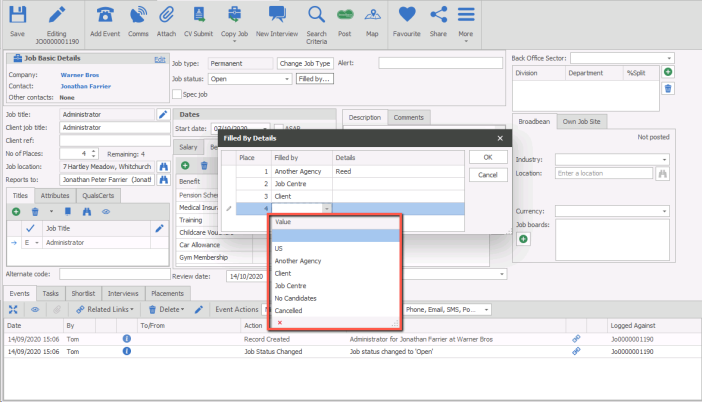This screenshot has height=402, width=702.
Task: Click the Share icon
Action: click(x=438, y=15)
